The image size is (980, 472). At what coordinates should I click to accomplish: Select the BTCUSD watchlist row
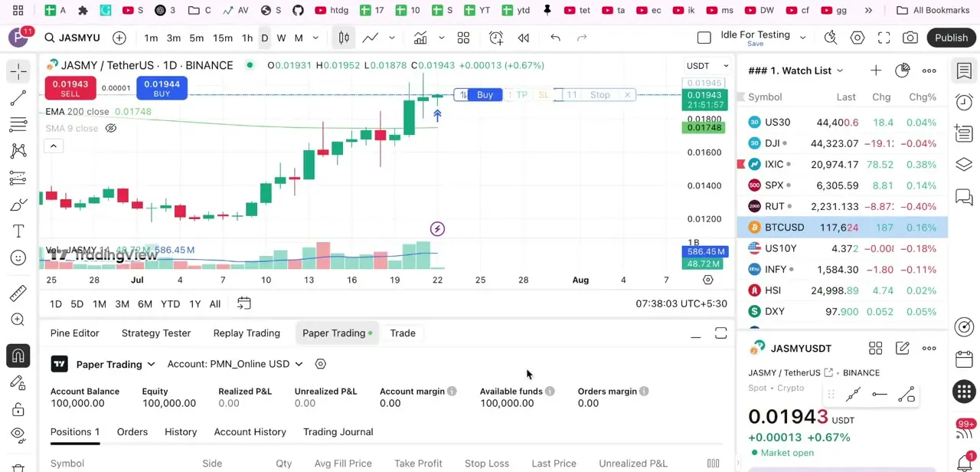[842, 228]
